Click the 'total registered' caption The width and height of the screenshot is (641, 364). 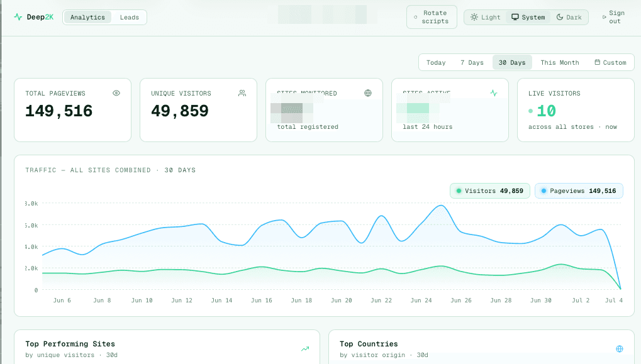pyautogui.click(x=308, y=127)
